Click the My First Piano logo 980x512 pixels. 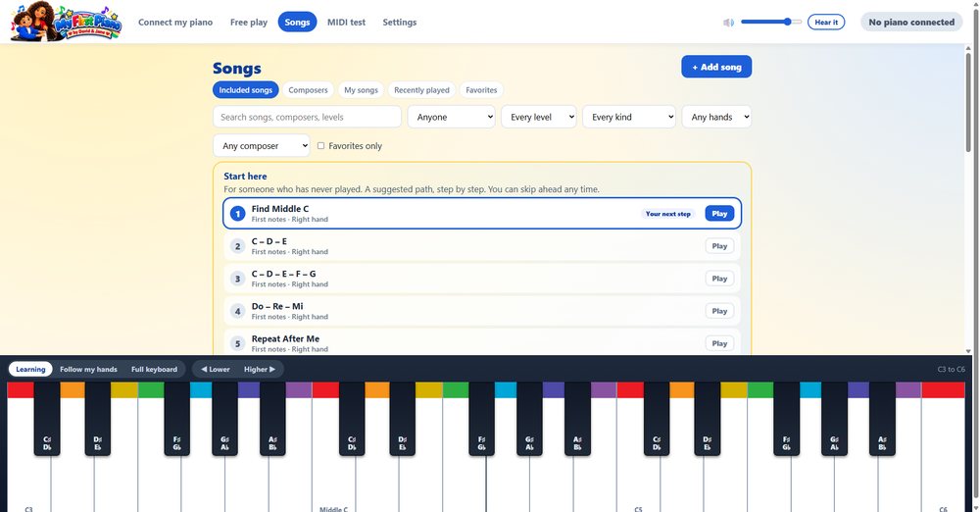tap(66, 23)
